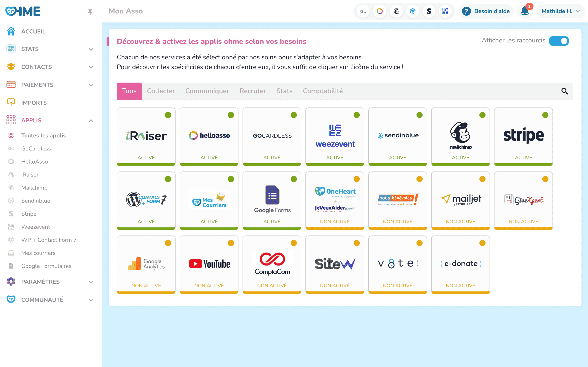The image size is (588, 367).
Task: Open the Stripe shortcut in top bar
Action: click(429, 11)
